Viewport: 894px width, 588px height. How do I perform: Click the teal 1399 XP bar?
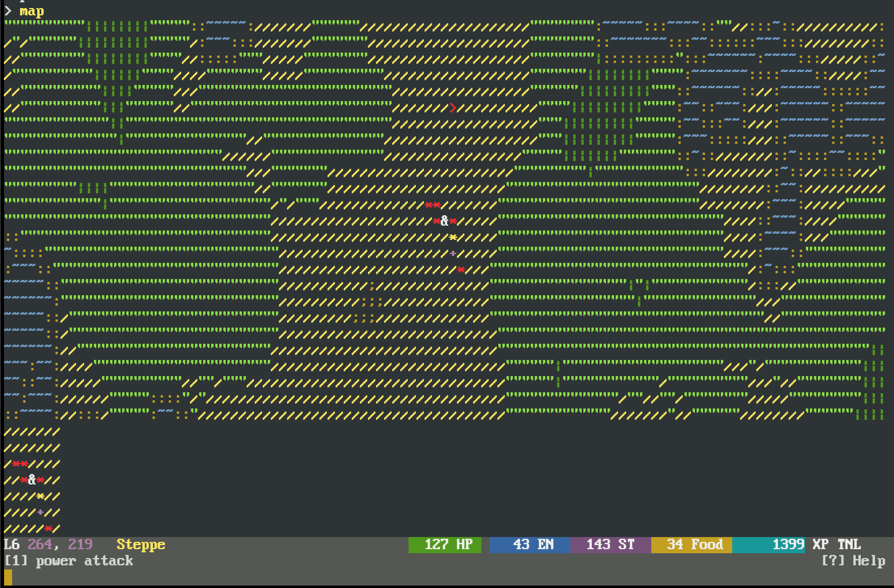pyautogui.click(x=768, y=545)
